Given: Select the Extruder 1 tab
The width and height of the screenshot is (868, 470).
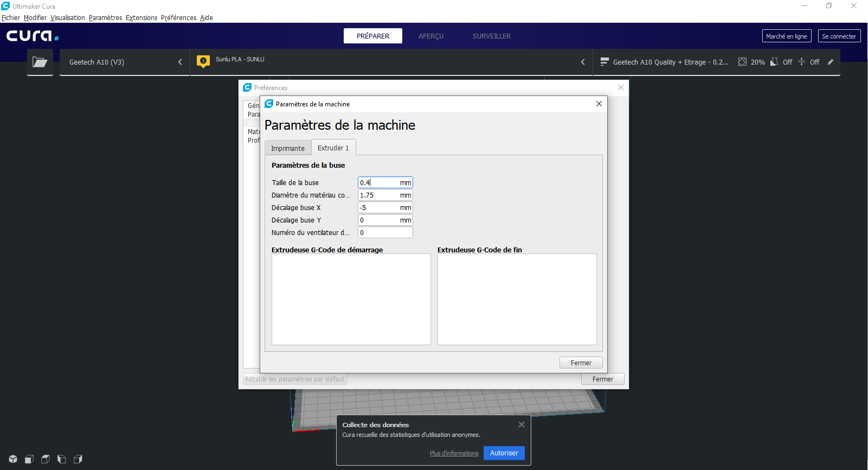Looking at the screenshot, I should point(333,148).
